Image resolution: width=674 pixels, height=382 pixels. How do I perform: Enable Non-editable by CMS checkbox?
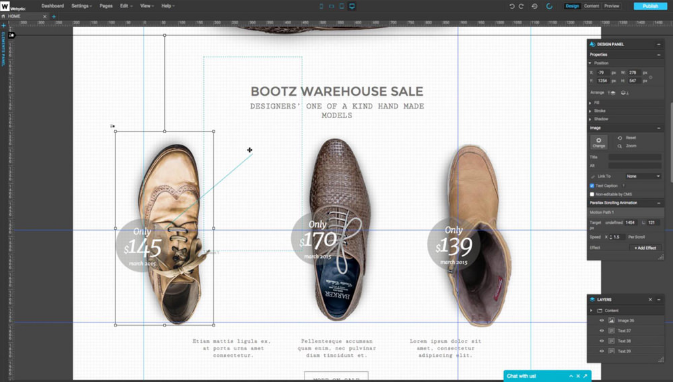[592, 194]
